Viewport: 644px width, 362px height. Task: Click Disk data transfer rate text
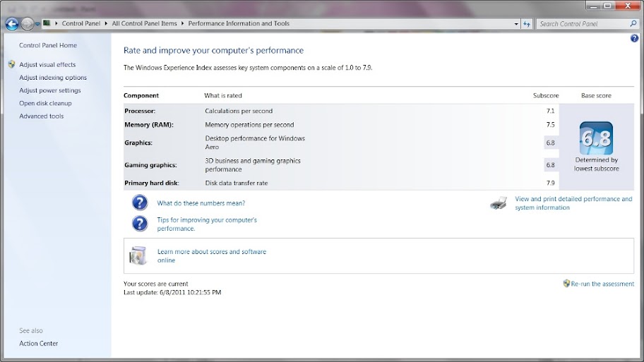coord(236,183)
